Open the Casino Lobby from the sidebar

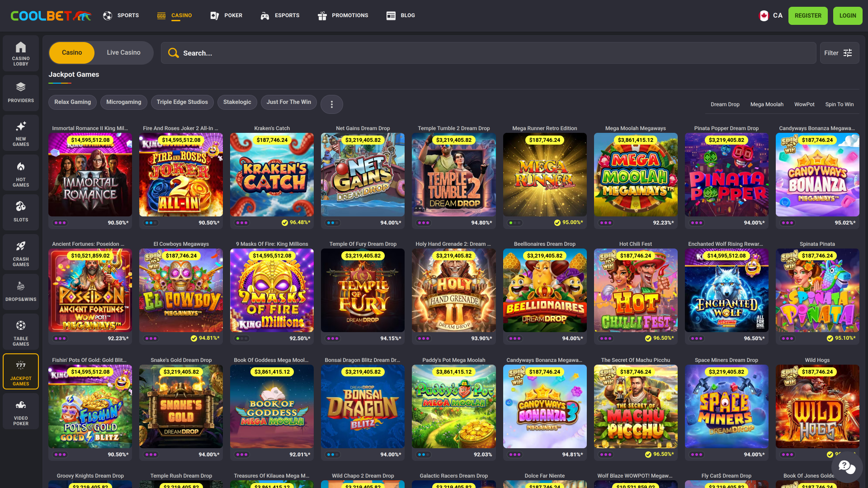click(20, 54)
